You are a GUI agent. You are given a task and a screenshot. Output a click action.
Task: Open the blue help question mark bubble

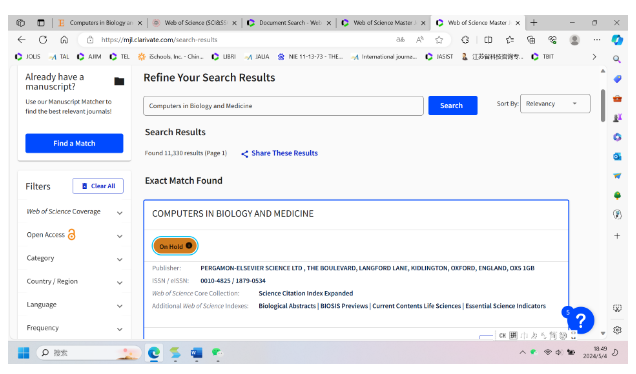point(581,320)
